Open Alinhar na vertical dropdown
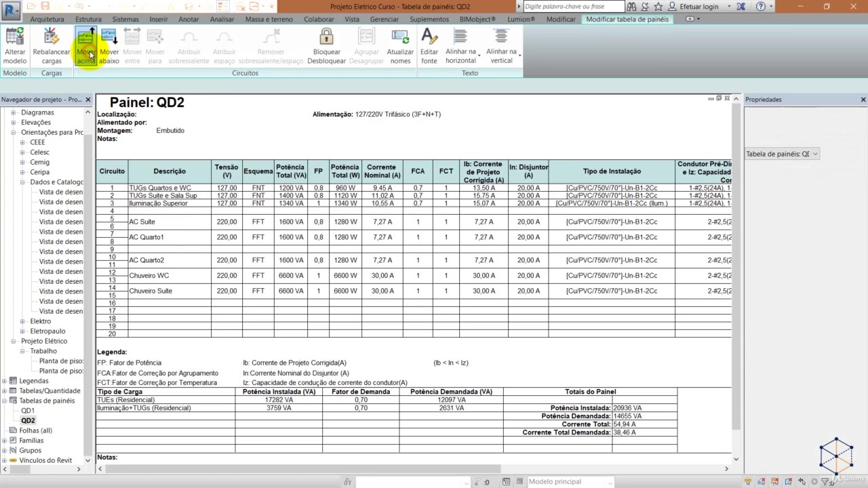The width and height of the screenshot is (868, 488). click(502, 46)
